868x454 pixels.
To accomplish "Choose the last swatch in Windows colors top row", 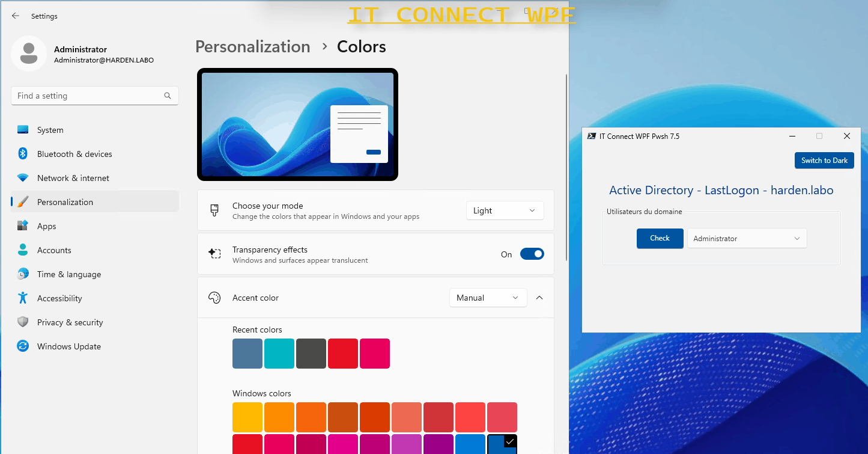I will pyautogui.click(x=502, y=417).
